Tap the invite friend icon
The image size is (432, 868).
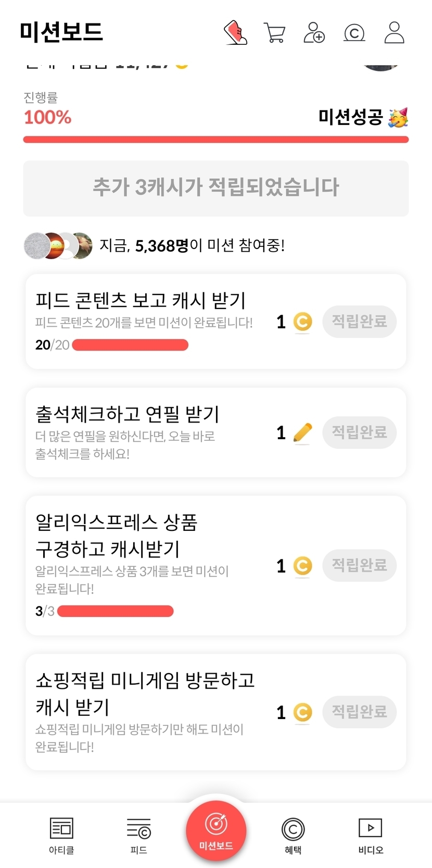tap(314, 32)
